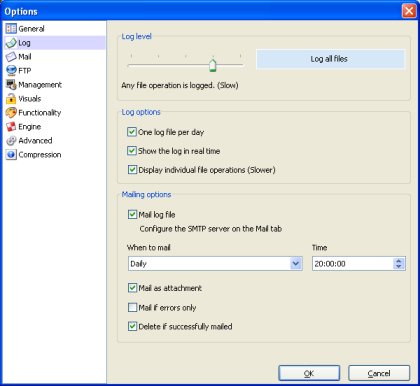Screen dimensions: 420x386
Task: Toggle Mail as attachment checkbox
Action: click(x=132, y=288)
